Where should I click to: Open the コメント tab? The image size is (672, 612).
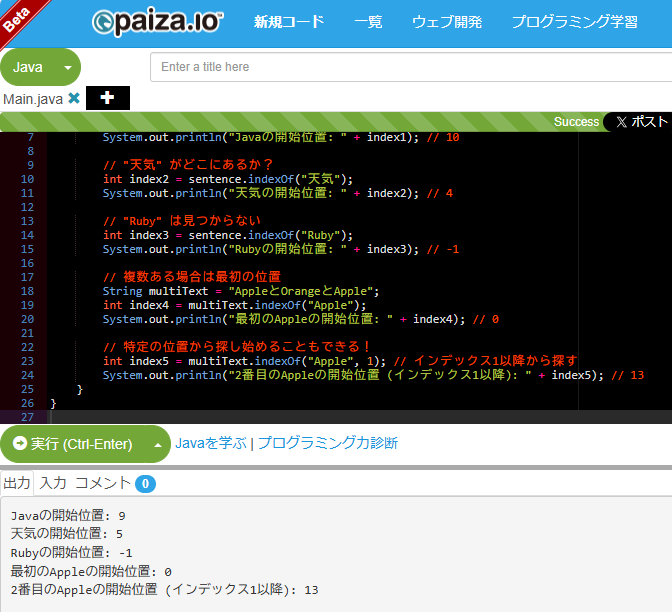103,483
